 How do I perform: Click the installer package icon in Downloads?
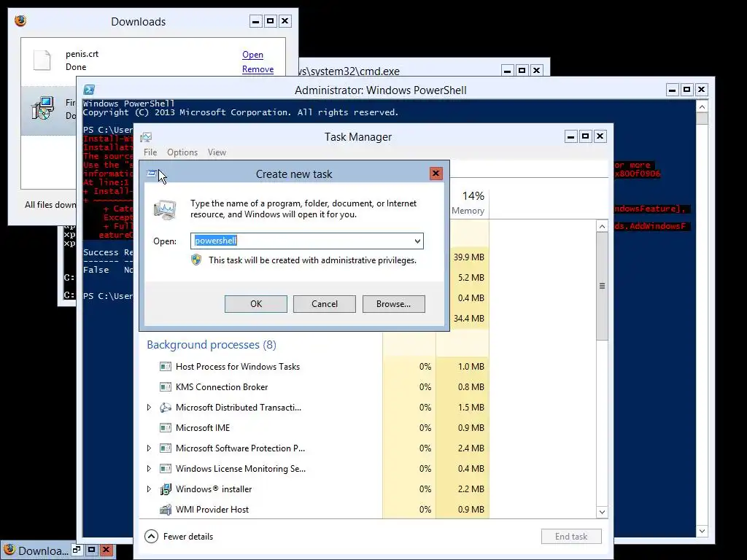[x=43, y=108]
